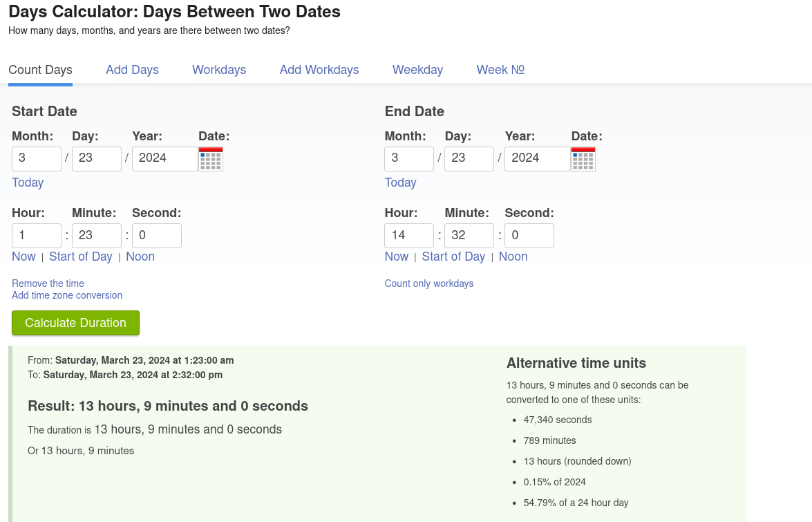
Task: Select the Add Workdays tab
Action: (319, 70)
